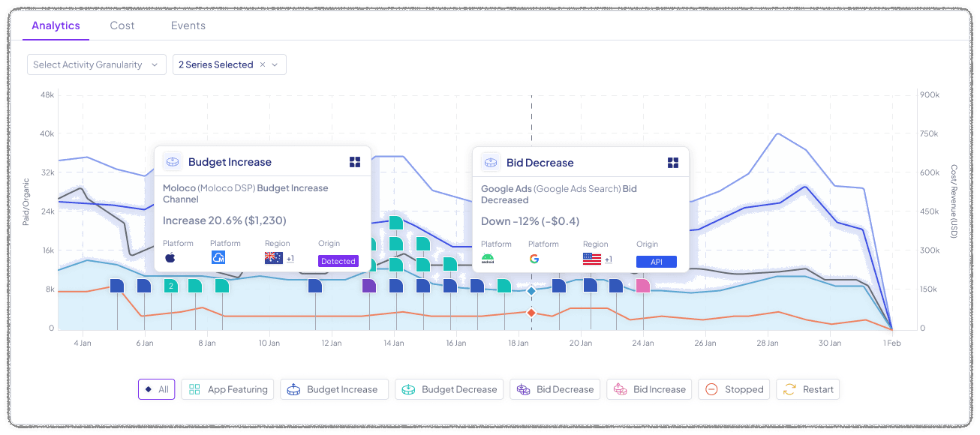Click the Restart filter button

pyautogui.click(x=808, y=389)
